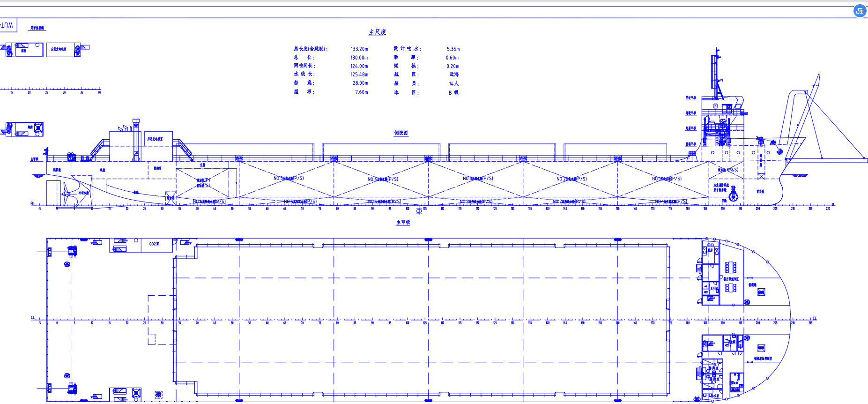This screenshot has height=404, width=868.
Task: Click the blue convert-to-Word floating button
Action: coord(860,11)
